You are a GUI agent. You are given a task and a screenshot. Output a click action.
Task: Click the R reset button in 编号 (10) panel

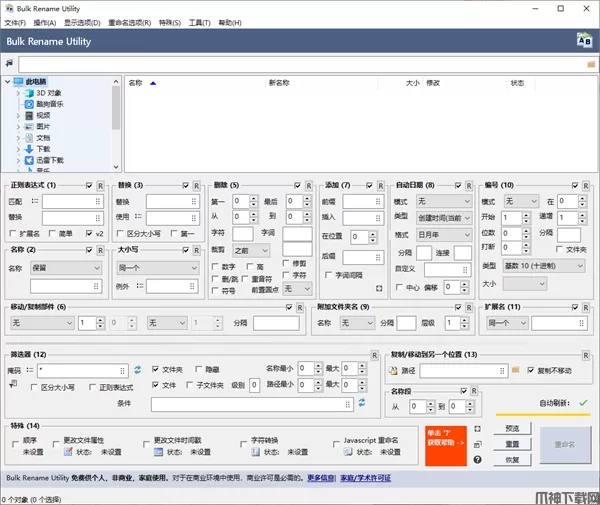click(x=588, y=185)
